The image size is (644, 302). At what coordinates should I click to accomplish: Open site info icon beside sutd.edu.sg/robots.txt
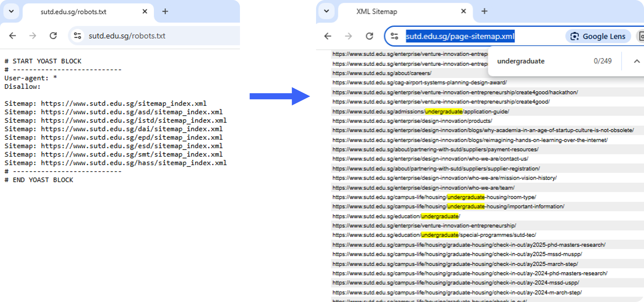pos(77,36)
